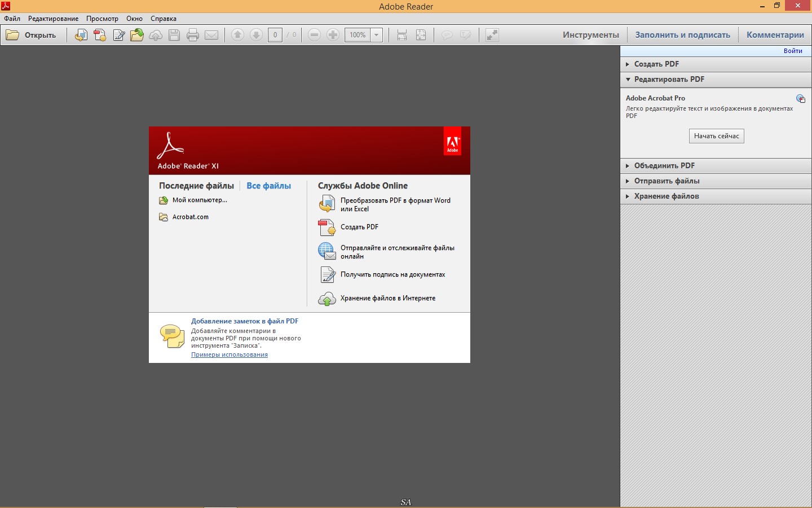Open the Файл menu
Viewport: 812px width, 508px height.
click(12, 19)
